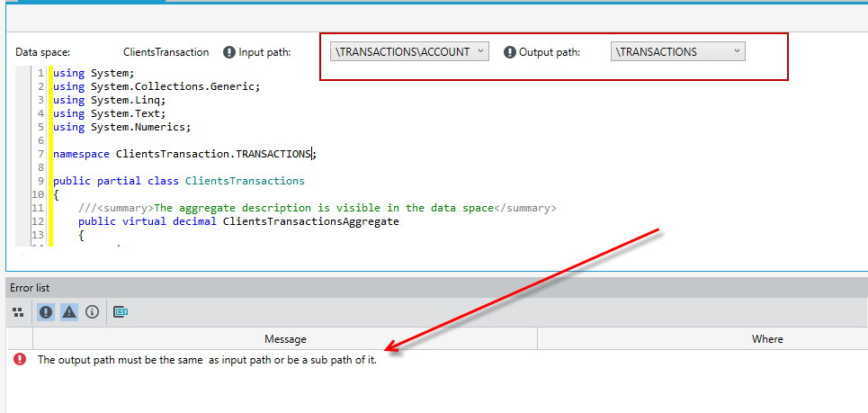Click the 'using System.Numerics;' code line
Screen dimensions: 868x413
(x=121, y=127)
